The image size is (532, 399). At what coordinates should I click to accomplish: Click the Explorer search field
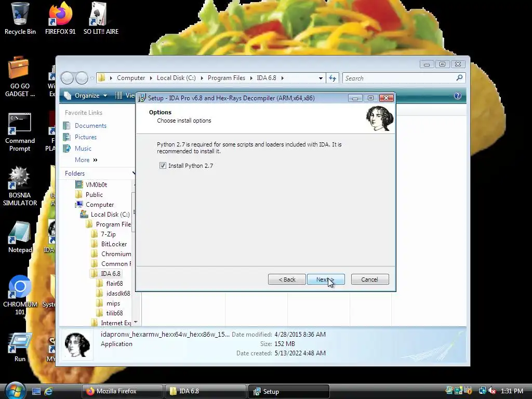(398, 78)
